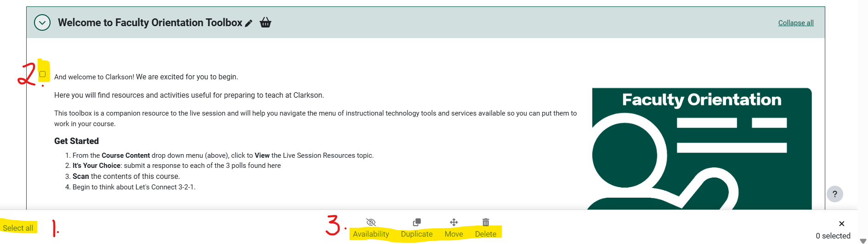Collapse the Welcome to Faculty Orientation Toolbox section

tap(42, 22)
